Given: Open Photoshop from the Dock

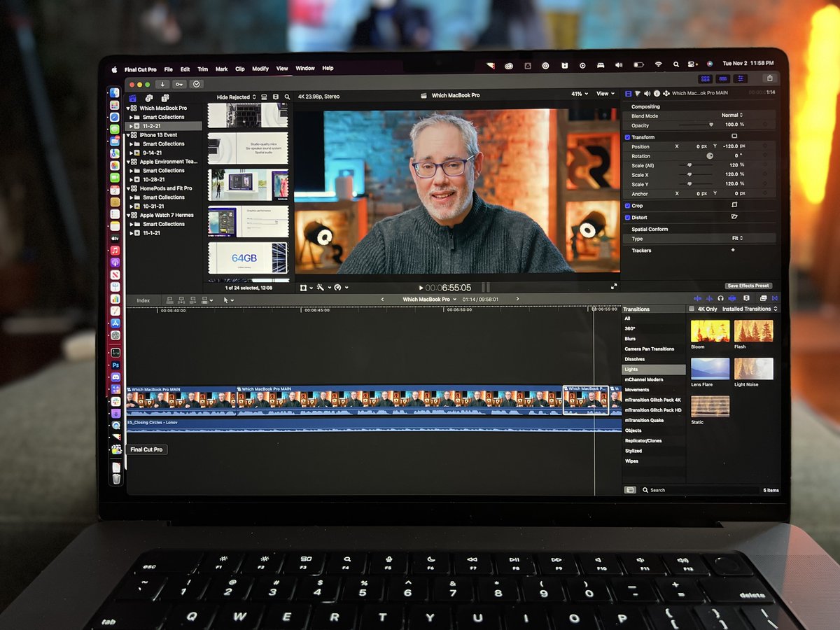Looking at the screenshot, I should (115, 365).
